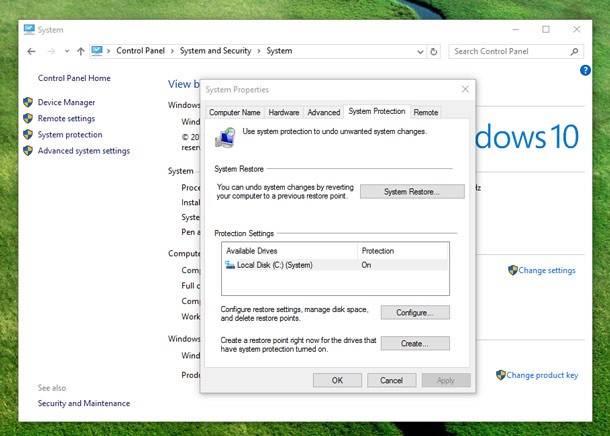Select Local Disk (C:) (System) drive row

tap(335, 265)
